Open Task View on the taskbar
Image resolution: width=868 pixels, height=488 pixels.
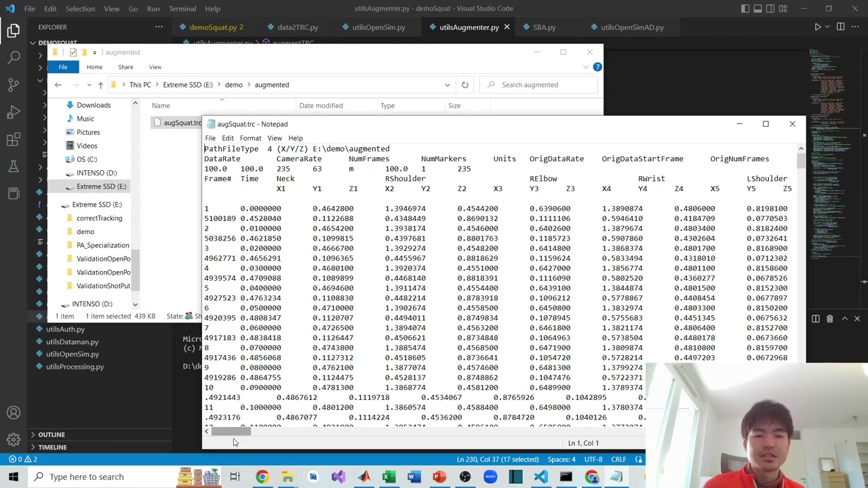(x=235, y=476)
